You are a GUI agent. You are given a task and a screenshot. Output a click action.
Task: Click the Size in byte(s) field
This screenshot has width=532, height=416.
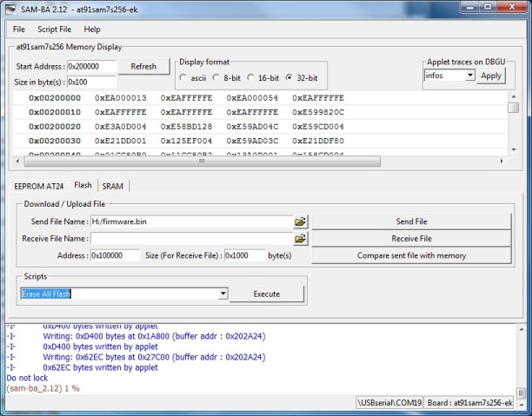(x=91, y=82)
